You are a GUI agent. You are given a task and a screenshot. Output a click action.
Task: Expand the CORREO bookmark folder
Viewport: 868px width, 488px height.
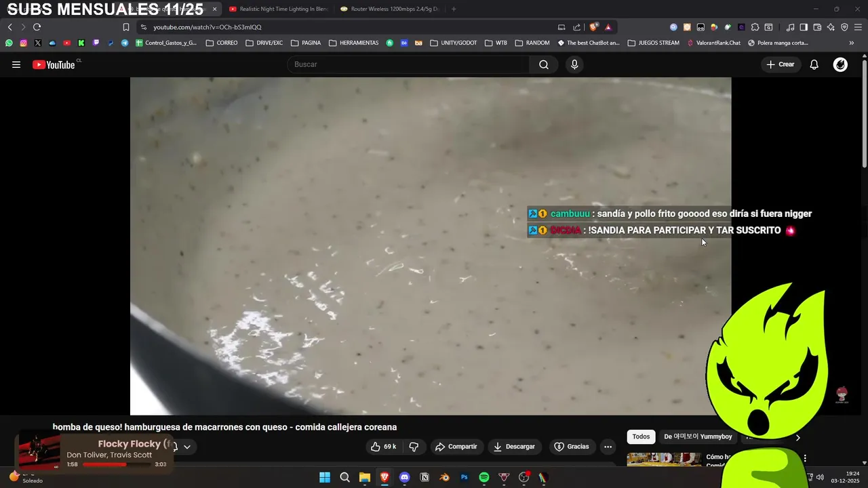coord(222,43)
